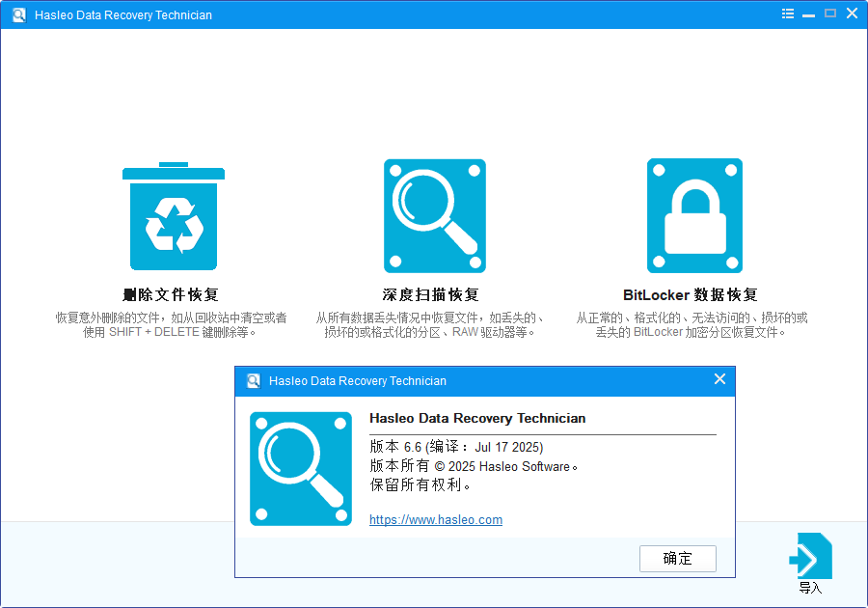This screenshot has width=868, height=608.
Task: Click the version 6.6 line in About dialog
Action: [453, 447]
